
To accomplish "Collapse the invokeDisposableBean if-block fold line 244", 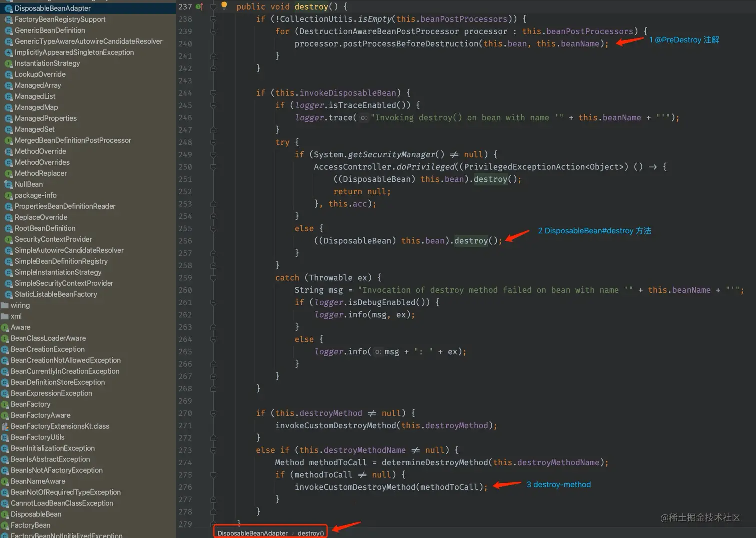I will pos(213,93).
